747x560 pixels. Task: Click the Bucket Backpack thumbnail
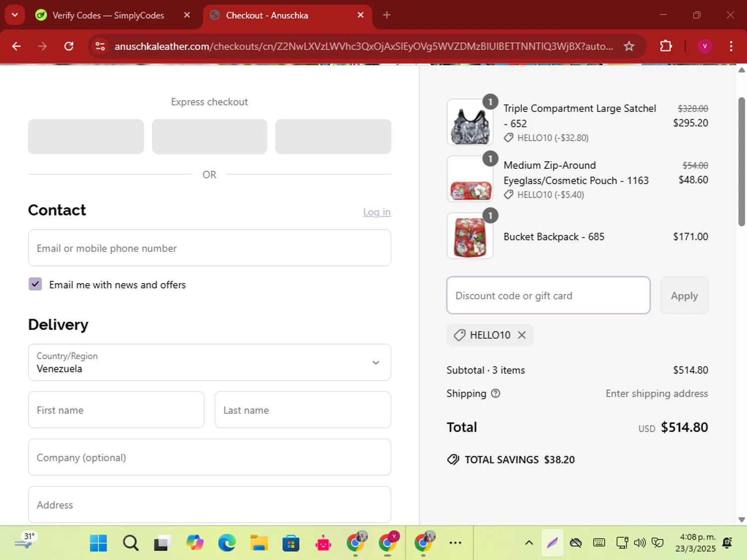(x=470, y=236)
